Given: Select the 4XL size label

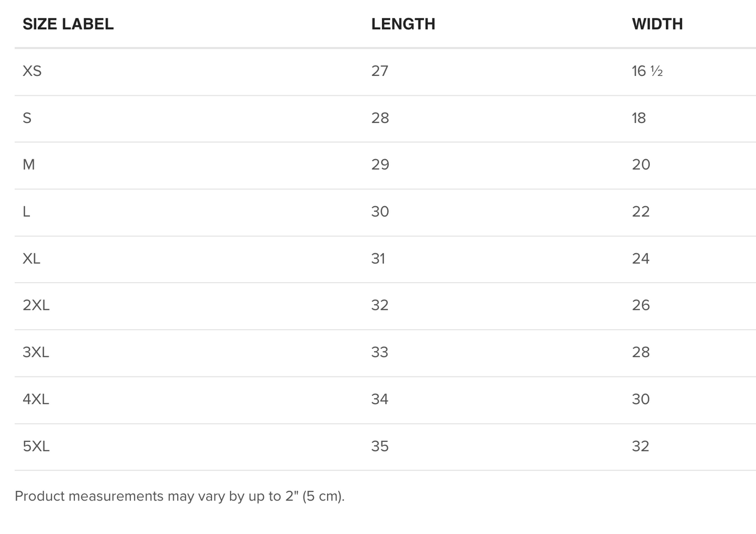Looking at the screenshot, I should click(x=36, y=399).
